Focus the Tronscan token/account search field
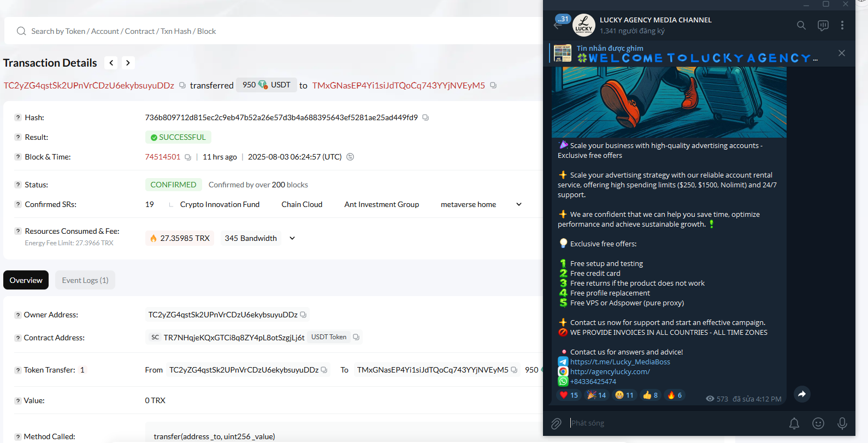Screen dimensions: 868x443 [273, 31]
